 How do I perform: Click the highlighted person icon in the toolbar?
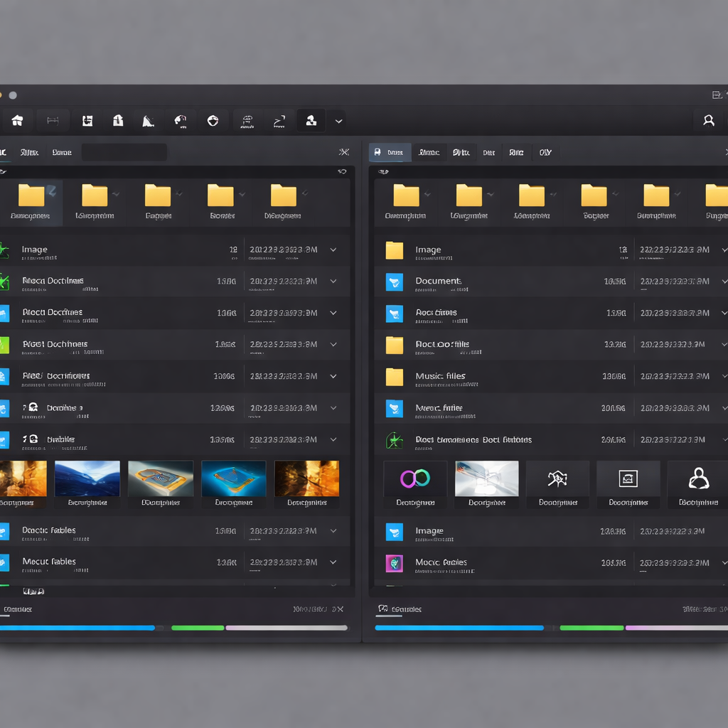tap(311, 121)
